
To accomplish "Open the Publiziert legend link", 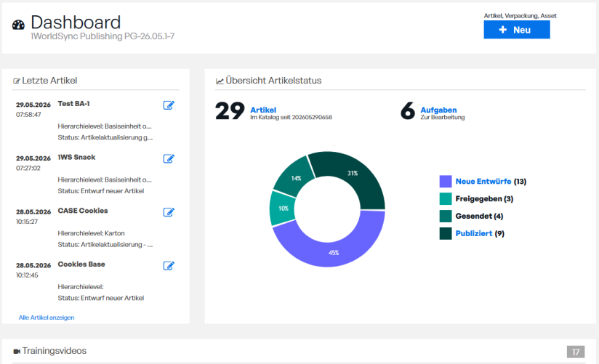I will coord(474,233).
